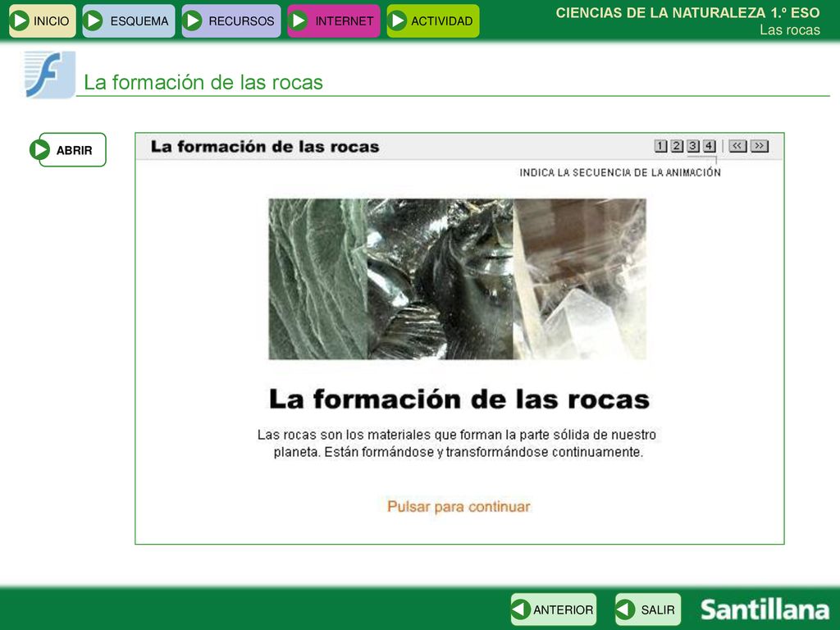Open the RECURSOS section

(231, 21)
